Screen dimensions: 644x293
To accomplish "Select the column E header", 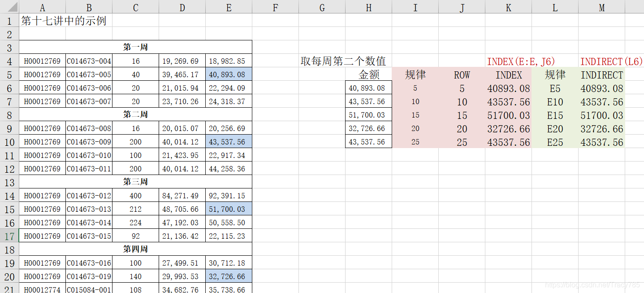I will [x=229, y=7].
